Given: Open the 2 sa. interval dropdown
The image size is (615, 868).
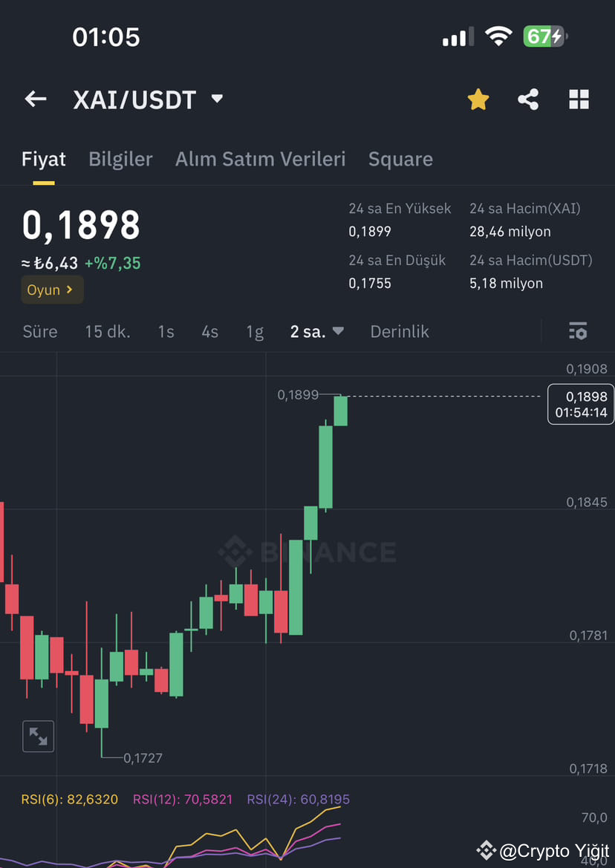Looking at the screenshot, I should [x=317, y=332].
